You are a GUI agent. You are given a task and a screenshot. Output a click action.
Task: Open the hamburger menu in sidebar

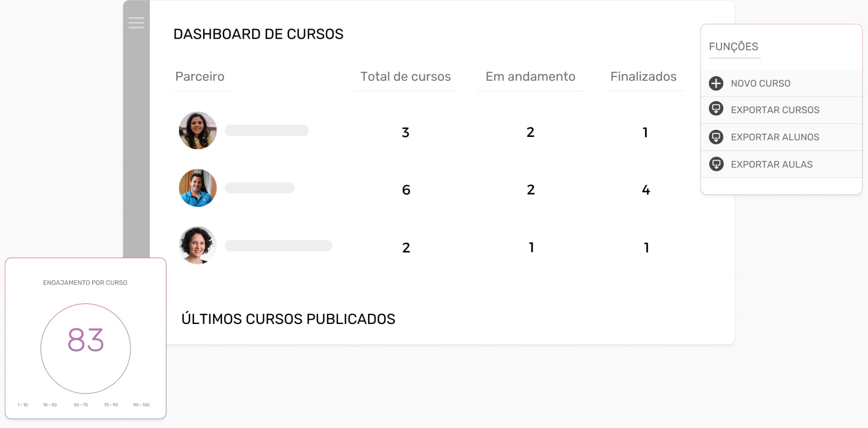coord(136,23)
